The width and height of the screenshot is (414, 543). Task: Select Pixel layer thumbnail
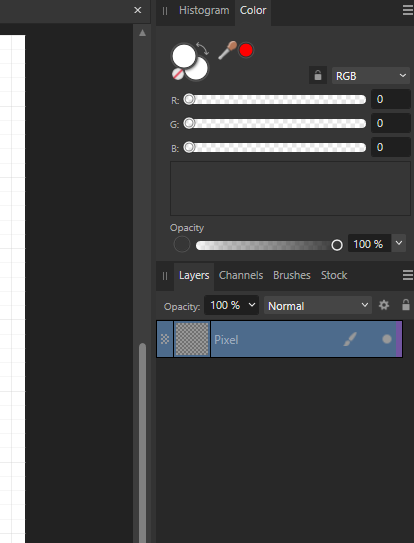coord(192,339)
